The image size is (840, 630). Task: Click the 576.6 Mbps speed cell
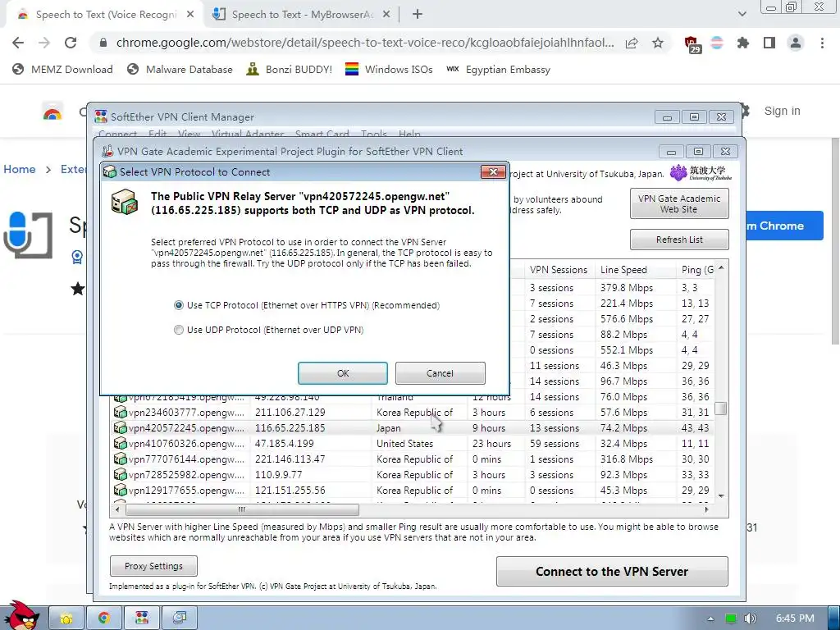pyautogui.click(x=626, y=319)
